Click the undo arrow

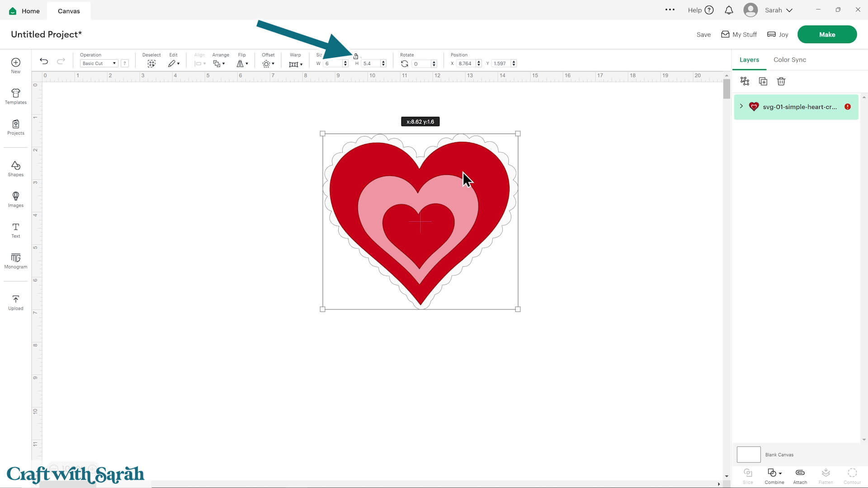(44, 61)
